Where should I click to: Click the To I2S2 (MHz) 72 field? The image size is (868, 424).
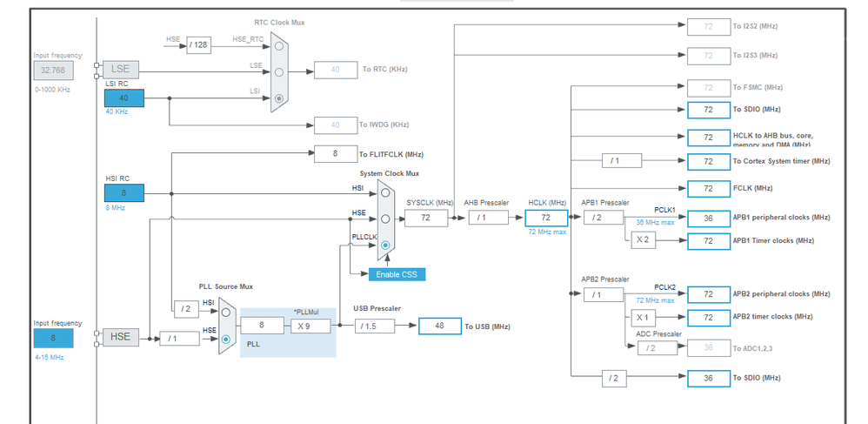pyautogui.click(x=709, y=27)
